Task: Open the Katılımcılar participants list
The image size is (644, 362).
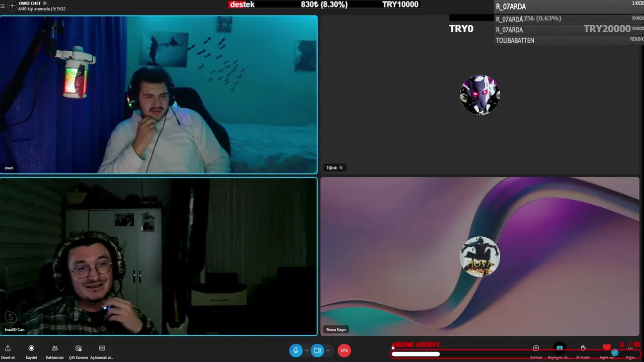Action: tap(55, 351)
